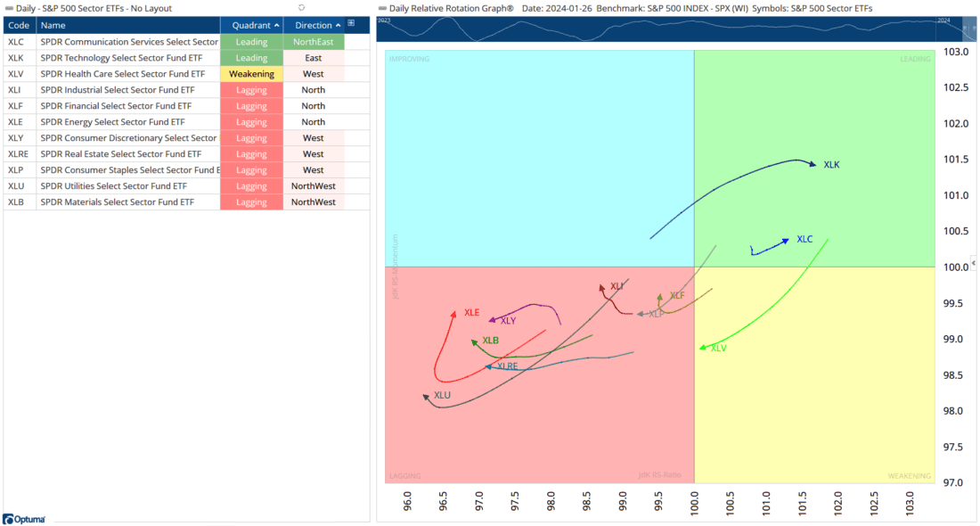This screenshot has height=526, width=980.
Task: Click the Weakening badge for XLV
Action: 251,73
